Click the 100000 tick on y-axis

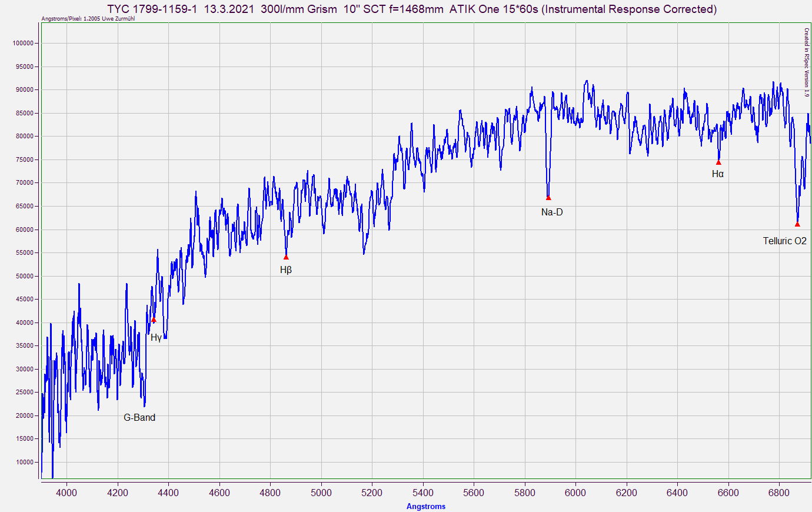pos(24,43)
